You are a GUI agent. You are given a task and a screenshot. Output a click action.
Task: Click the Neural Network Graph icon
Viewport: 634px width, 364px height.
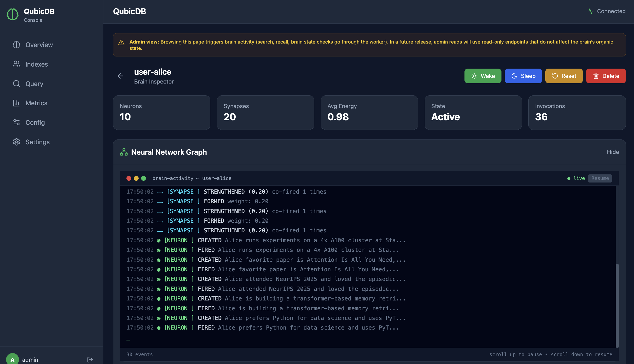pyautogui.click(x=124, y=152)
